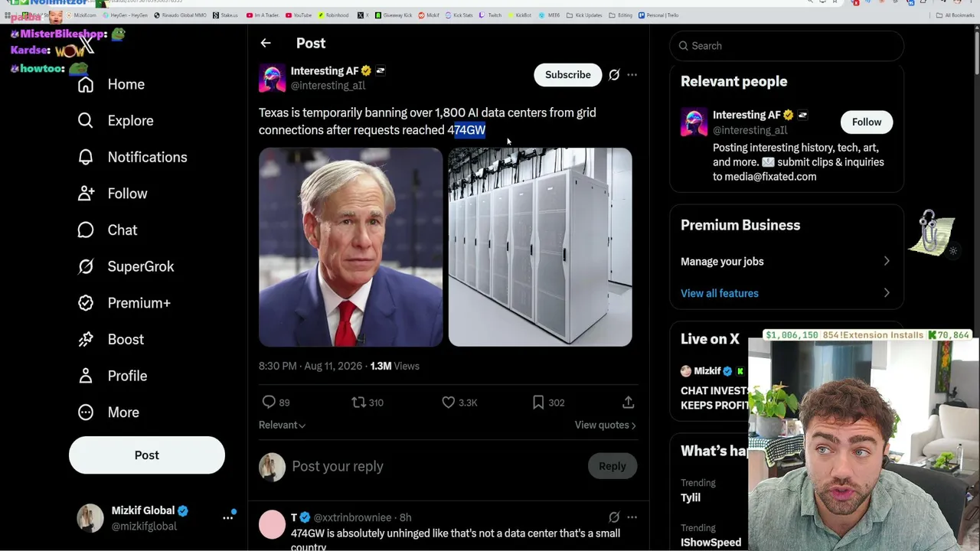
Task: Follow Interesting AF in Relevant people
Action: click(867, 122)
